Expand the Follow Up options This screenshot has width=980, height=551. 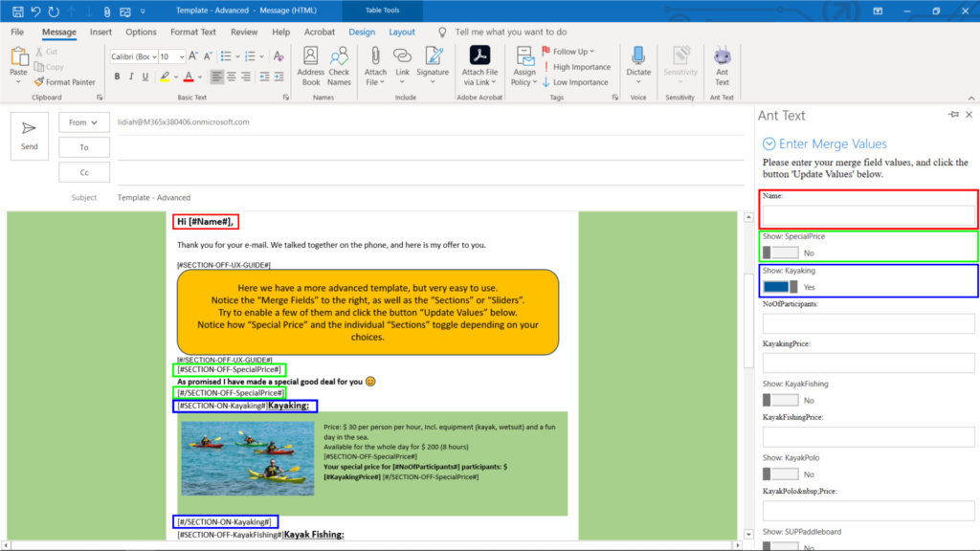(x=569, y=51)
